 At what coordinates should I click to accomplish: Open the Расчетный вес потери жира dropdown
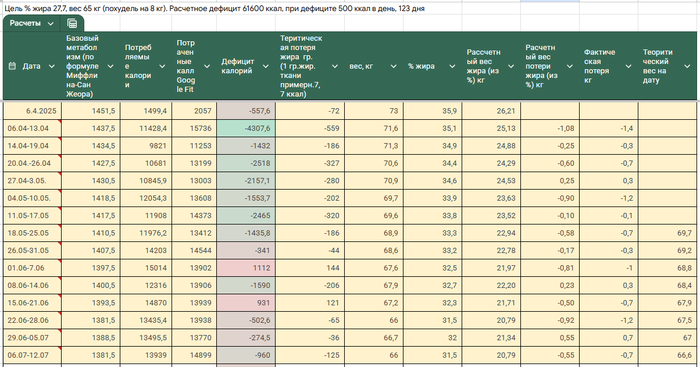click(570, 66)
